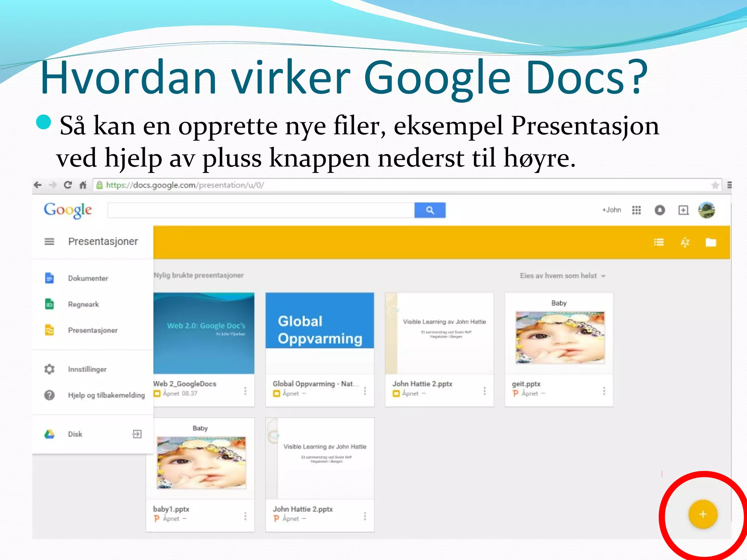
Task: Open the AZ sort options icon
Action: (685, 242)
